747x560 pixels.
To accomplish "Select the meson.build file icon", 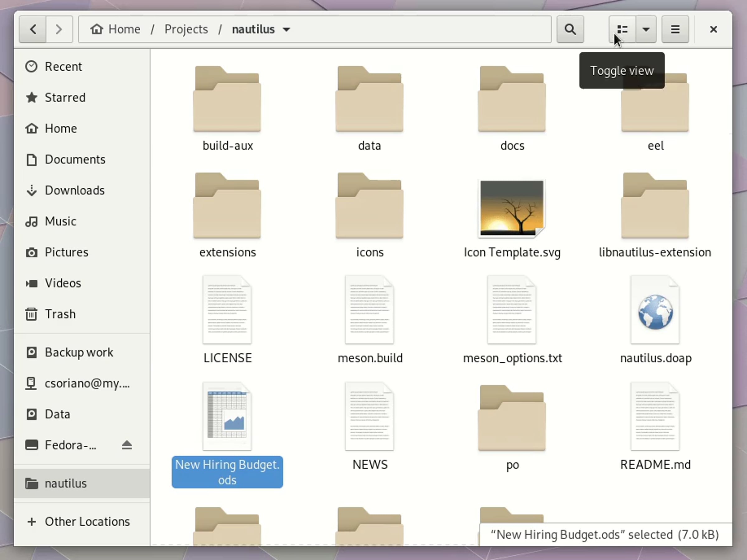I will [x=369, y=310].
